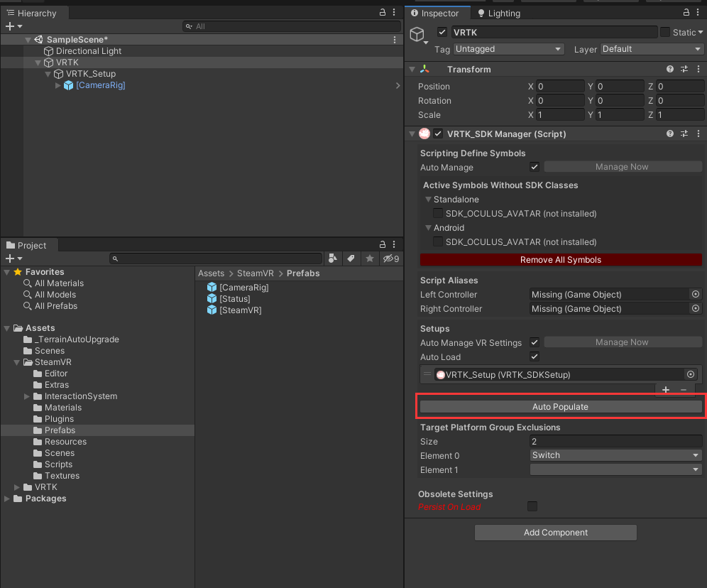Screen dimensions: 707x588
Task: Expand the CameraRig node in Hierarchy
Action: [57, 85]
